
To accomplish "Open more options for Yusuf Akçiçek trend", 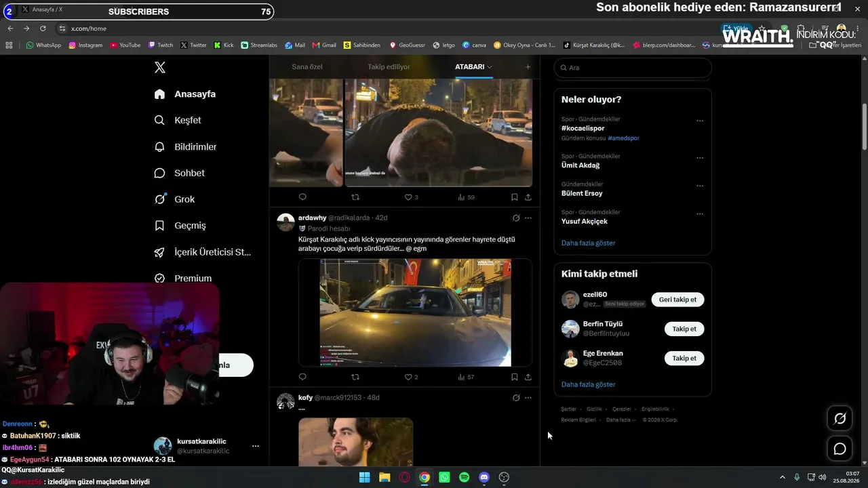I will [x=700, y=214].
